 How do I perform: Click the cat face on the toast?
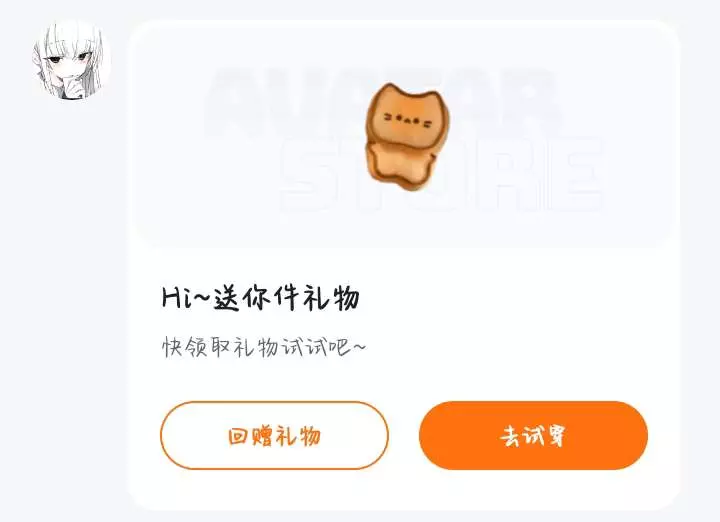[x=408, y=119]
